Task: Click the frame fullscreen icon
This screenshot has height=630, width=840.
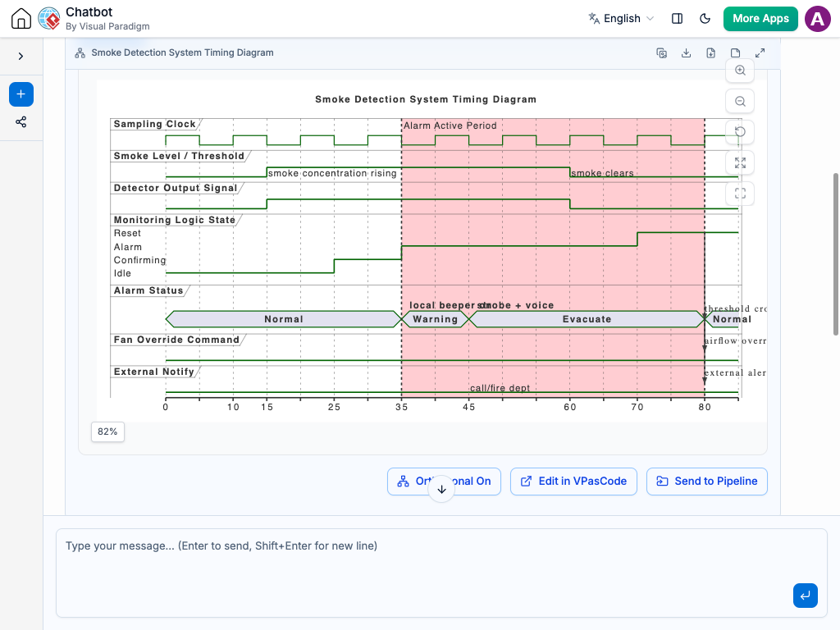Action: (740, 194)
